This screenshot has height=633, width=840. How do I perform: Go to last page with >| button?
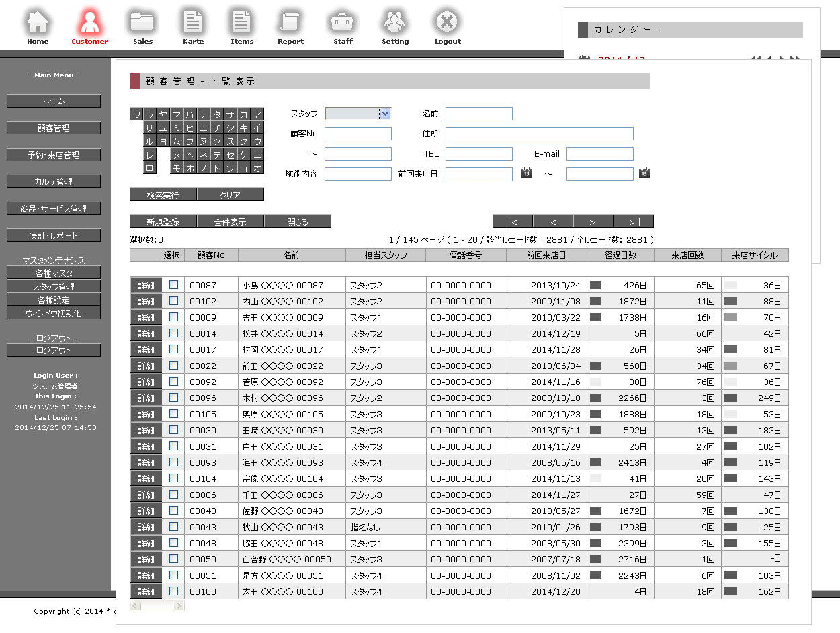(634, 221)
